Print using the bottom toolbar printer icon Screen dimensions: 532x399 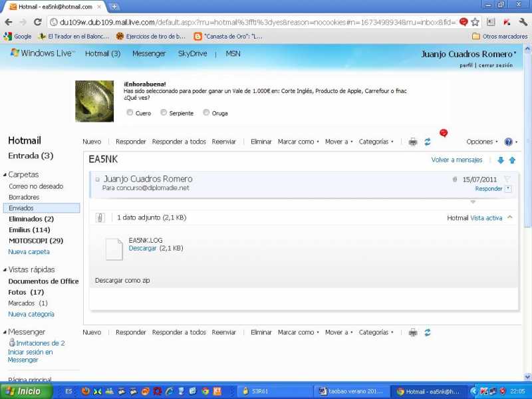pyautogui.click(x=413, y=332)
